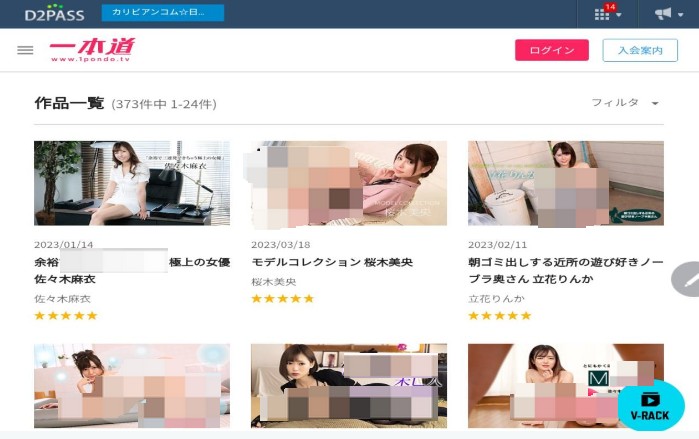This screenshot has width=699, height=439.
Task: Click actor name 桜木美央 in grey
Action: click(x=274, y=282)
